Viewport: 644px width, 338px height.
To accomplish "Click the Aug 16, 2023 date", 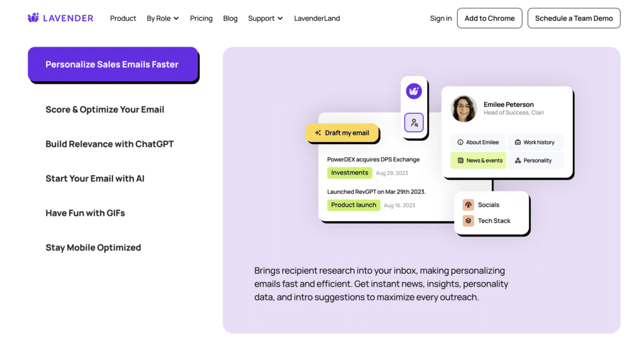I will coord(399,205).
